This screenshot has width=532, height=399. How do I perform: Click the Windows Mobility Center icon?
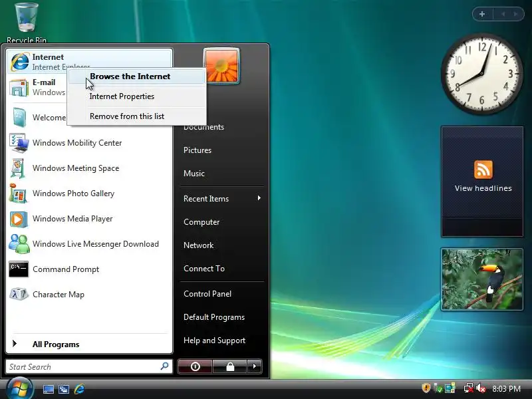click(x=19, y=143)
